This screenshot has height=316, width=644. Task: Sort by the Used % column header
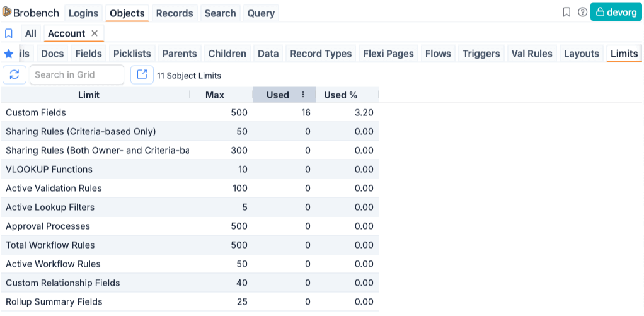click(340, 95)
